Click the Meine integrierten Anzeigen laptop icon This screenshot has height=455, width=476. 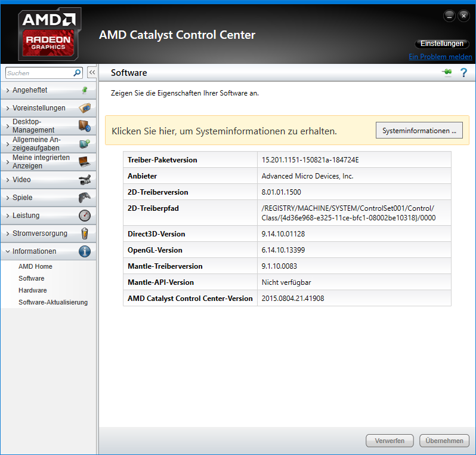tap(85, 162)
